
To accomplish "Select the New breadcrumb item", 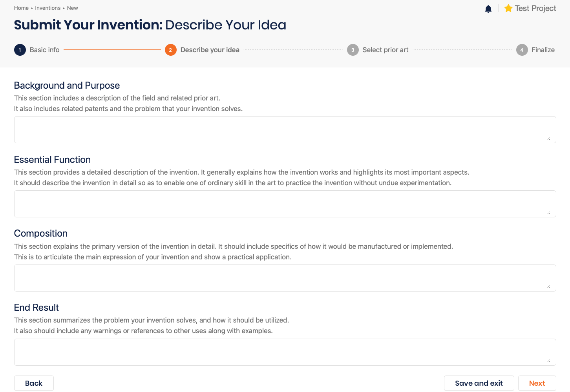I will (73, 8).
